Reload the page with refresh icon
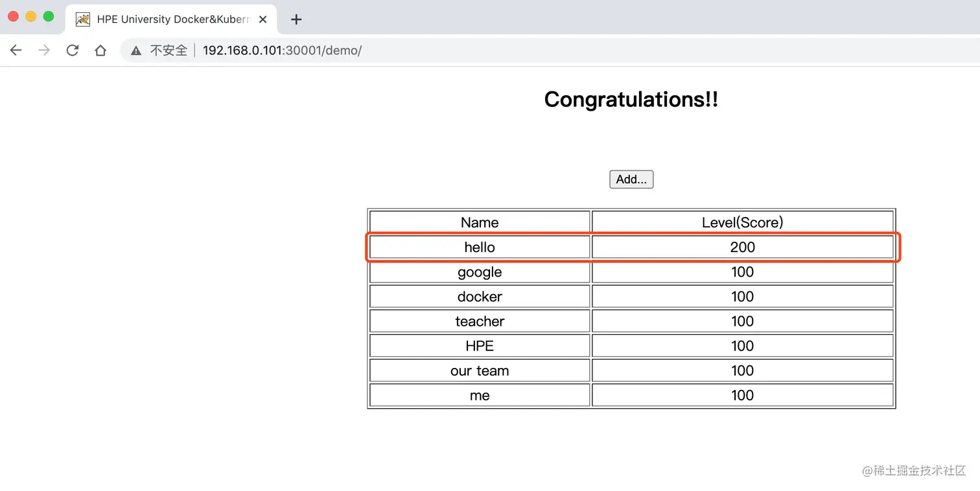The width and height of the screenshot is (980, 491). [72, 51]
